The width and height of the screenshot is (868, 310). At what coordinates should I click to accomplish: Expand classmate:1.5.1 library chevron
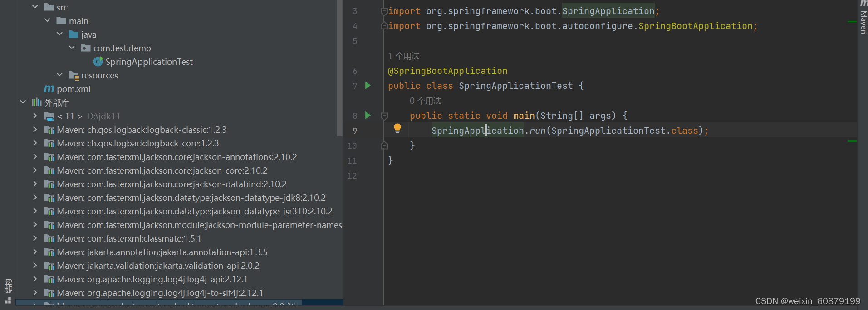point(35,238)
